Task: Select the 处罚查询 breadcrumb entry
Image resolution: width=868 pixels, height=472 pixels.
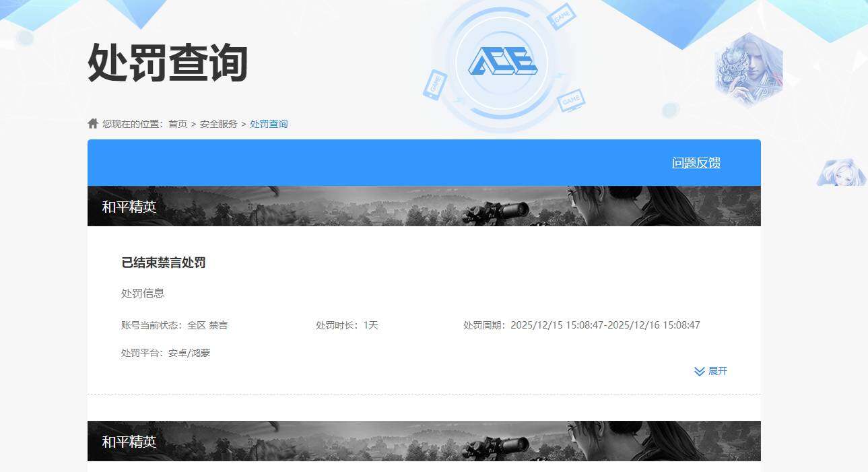Action: pyautogui.click(x=269, y=124)
